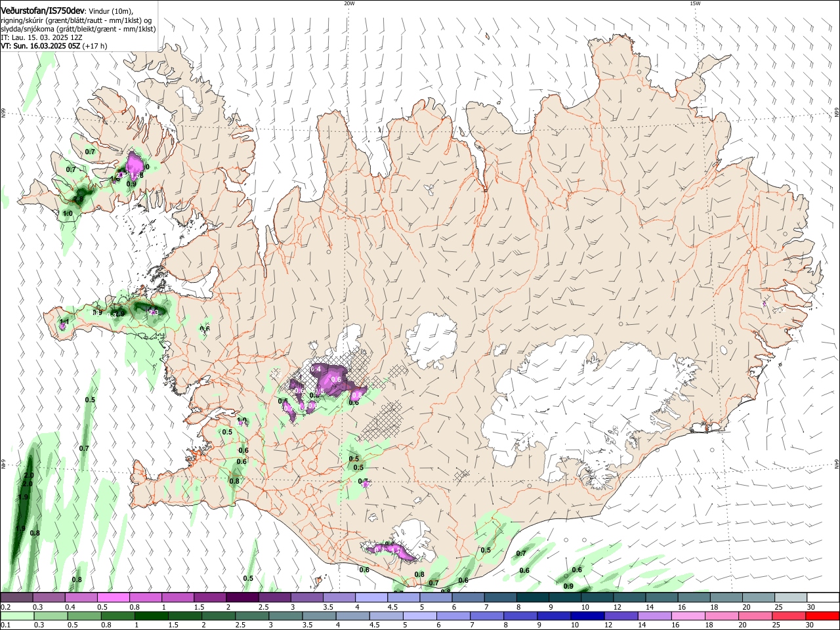Click the '0.4' value on the purple snow area
Screen dimensions: 840x630
316,369
